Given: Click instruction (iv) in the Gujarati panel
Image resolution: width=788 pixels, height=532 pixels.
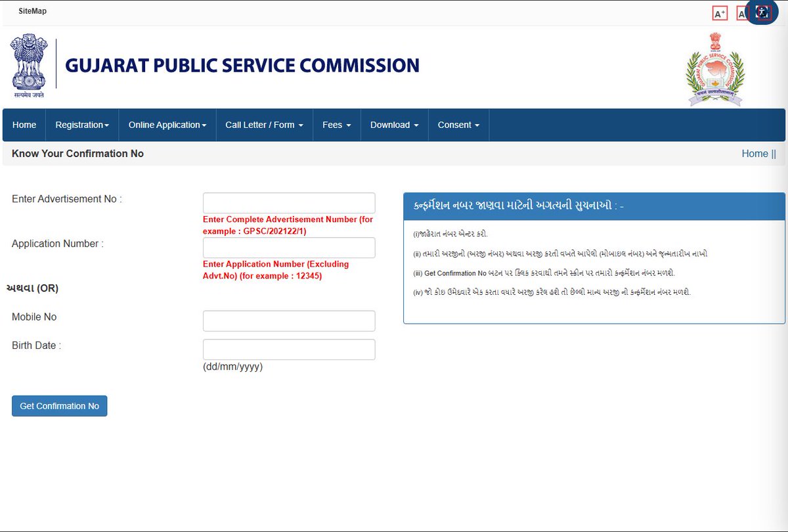Looking at the screenshot, I should point(552,292).
